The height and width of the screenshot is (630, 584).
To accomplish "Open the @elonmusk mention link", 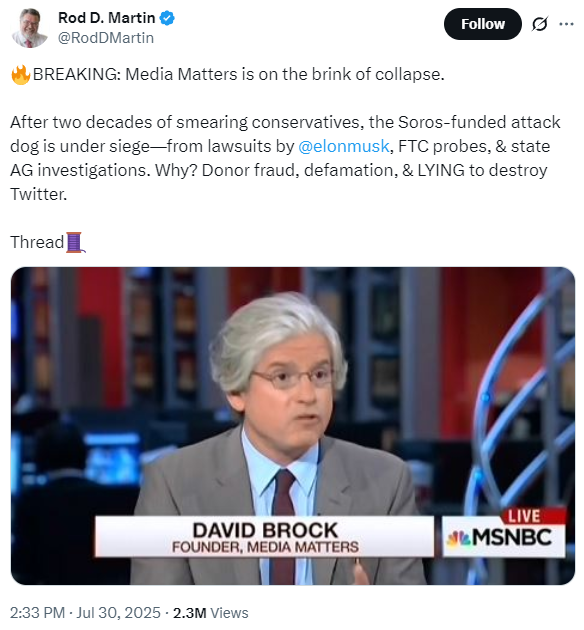I will tap(344, 146).
